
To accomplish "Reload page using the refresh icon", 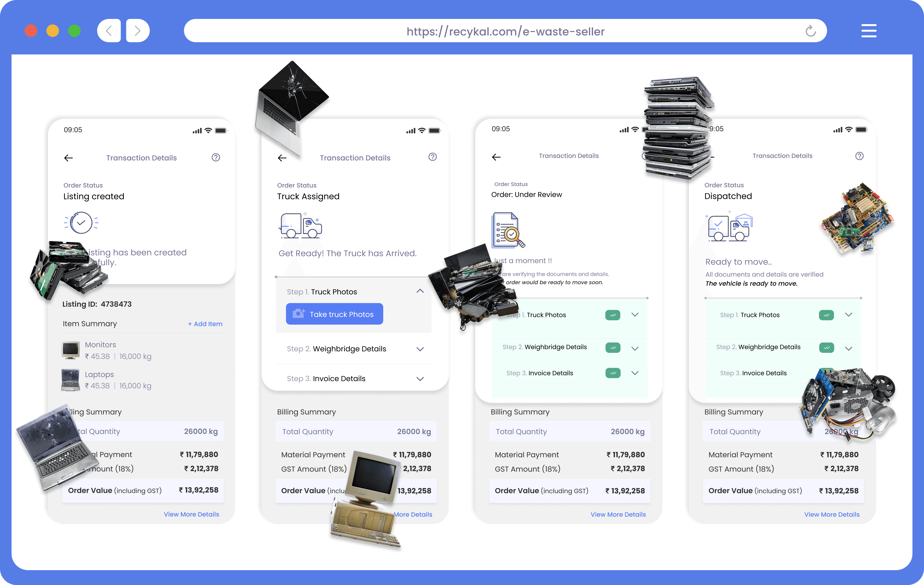I will click(810, 31).
